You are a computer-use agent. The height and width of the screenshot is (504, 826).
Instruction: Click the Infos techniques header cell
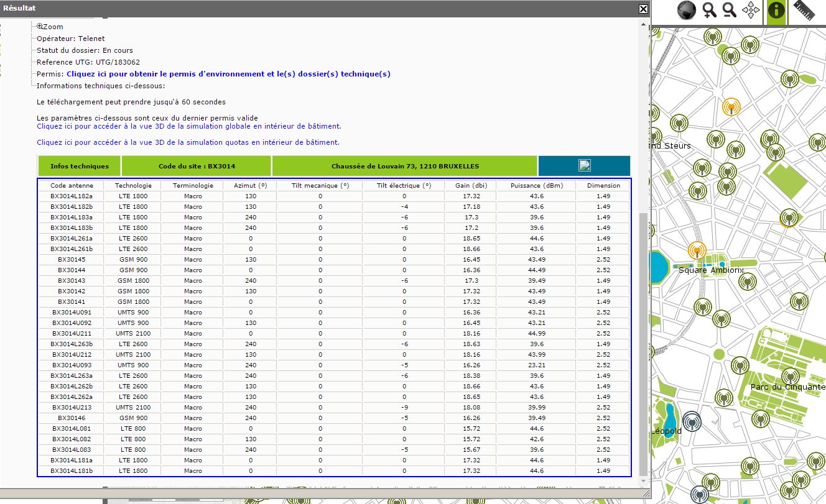click(x=79, y=166)
